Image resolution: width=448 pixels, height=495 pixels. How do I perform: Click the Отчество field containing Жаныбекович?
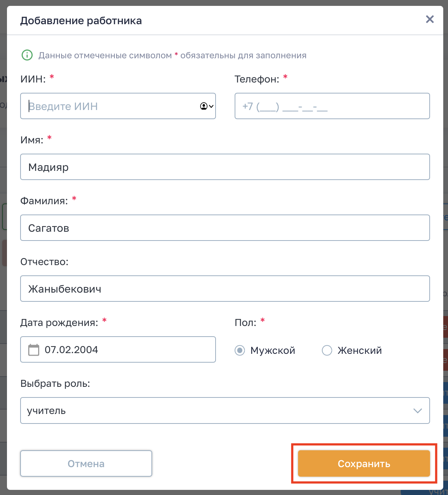(x=225, y=289)
